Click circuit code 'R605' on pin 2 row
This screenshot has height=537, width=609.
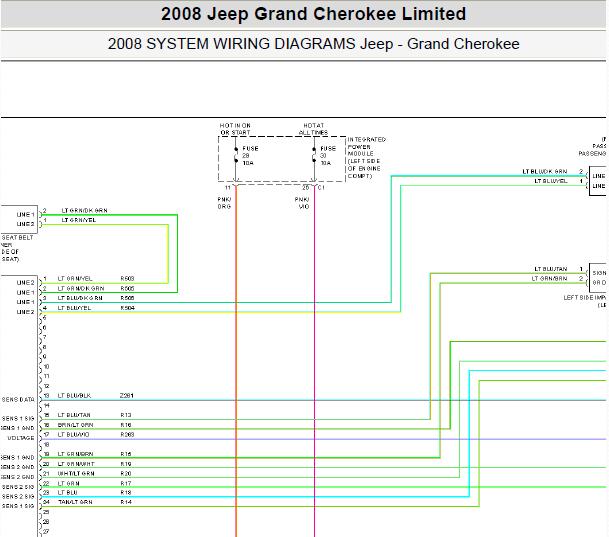click(x=127, y=288)
